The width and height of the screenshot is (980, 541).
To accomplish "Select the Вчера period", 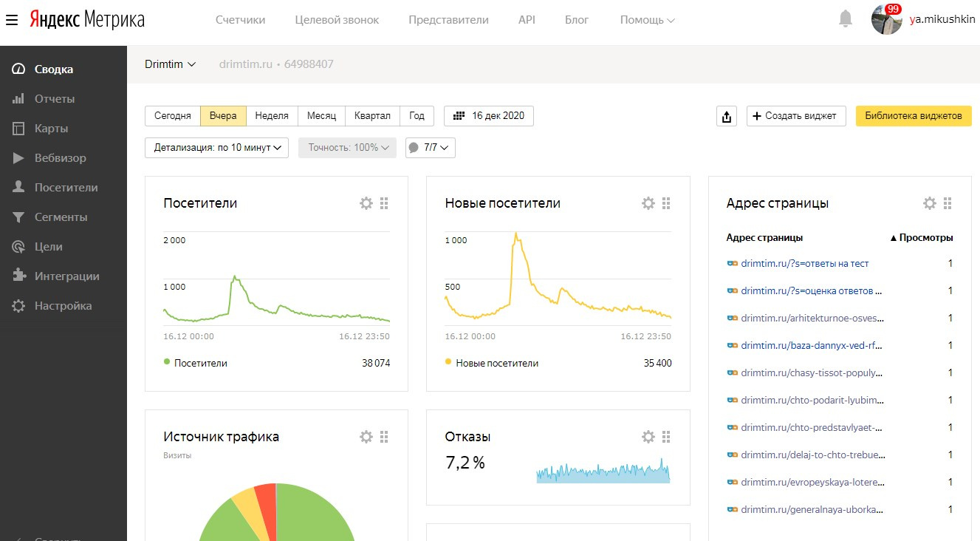I will [223, 116].
